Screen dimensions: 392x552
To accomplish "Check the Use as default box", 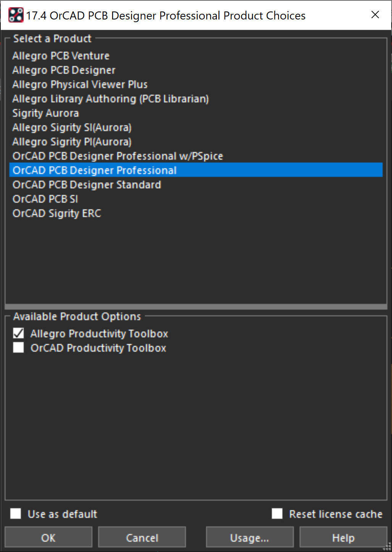I will click(15, 514).
